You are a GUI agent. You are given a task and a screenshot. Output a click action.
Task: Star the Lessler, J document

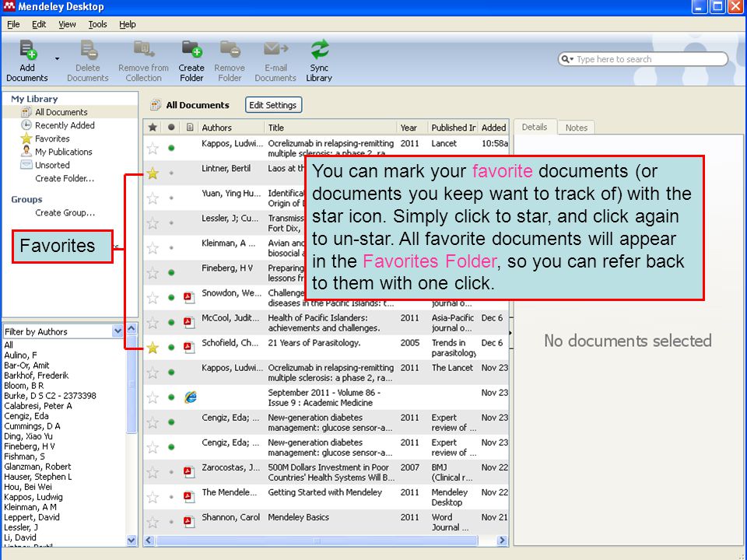[x=153, y=223]
